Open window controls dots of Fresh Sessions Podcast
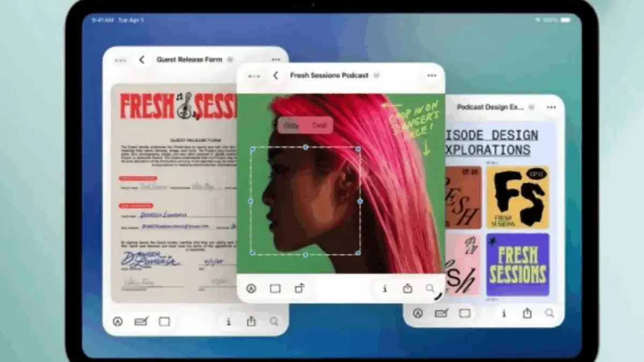The height and width of the screenshot is (362, 644). pyautogui.click(x=254, y=76)
